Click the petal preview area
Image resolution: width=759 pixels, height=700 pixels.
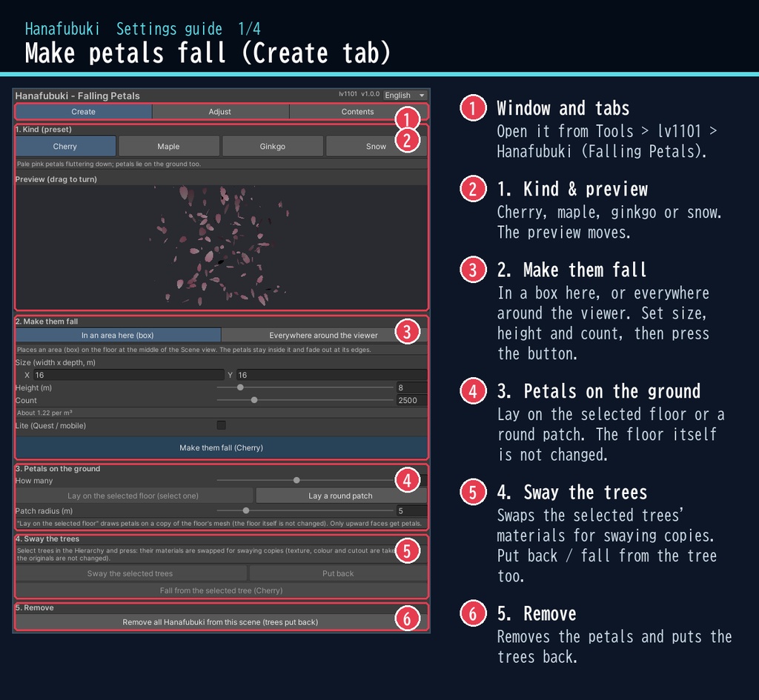[x=222, y=247]
